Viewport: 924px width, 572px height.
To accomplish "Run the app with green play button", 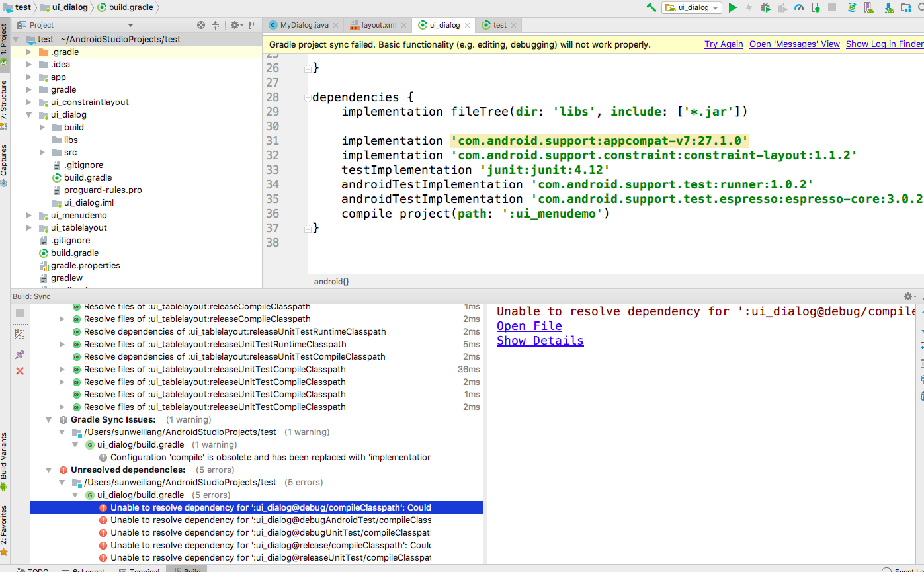I will click(x=732, y=7).
